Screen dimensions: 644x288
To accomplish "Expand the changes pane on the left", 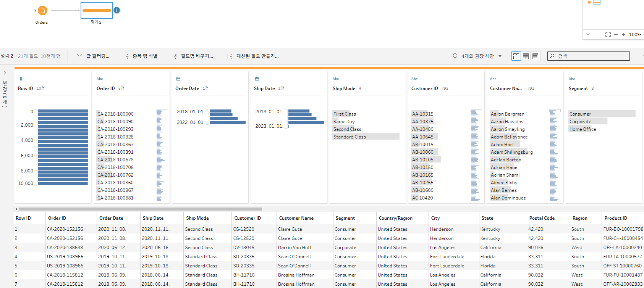I will click(5, 73).
